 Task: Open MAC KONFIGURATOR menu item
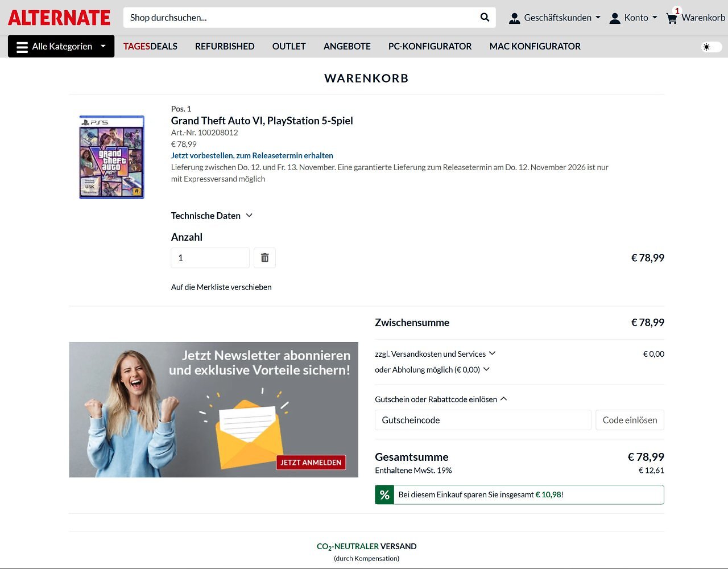click(535, 47)
